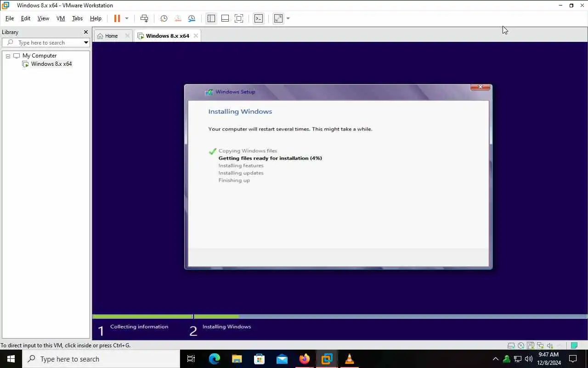
Task: Send Ctrl+Alt+Del to the virtual machine
Action: tap(144, 18)
